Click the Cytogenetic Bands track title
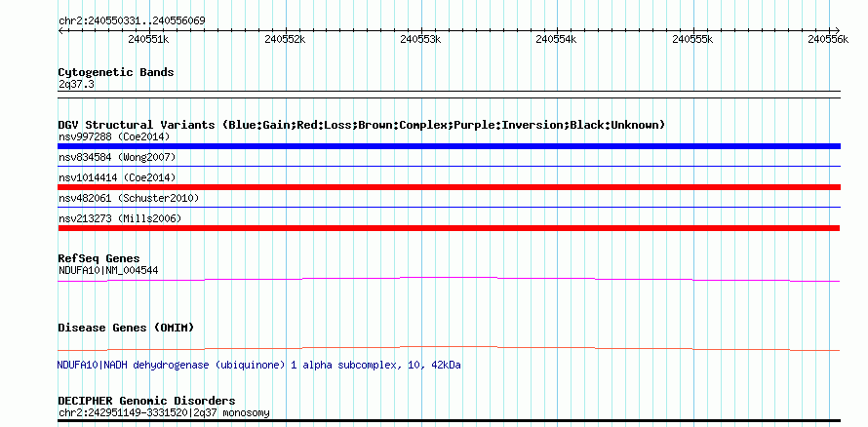 point(116,72)
